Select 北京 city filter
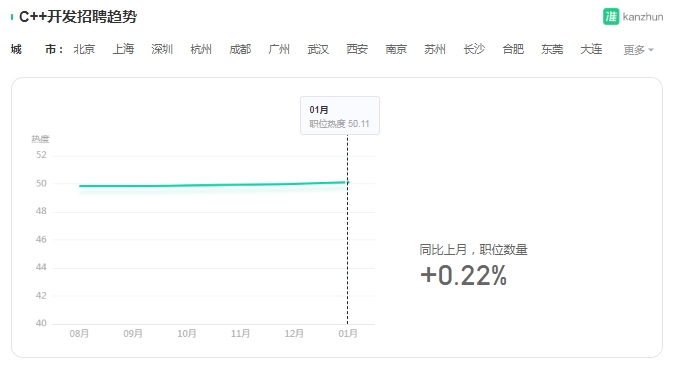Image resolution: width=675 pixels, height=380 pixels. click(x=84, y=49)
